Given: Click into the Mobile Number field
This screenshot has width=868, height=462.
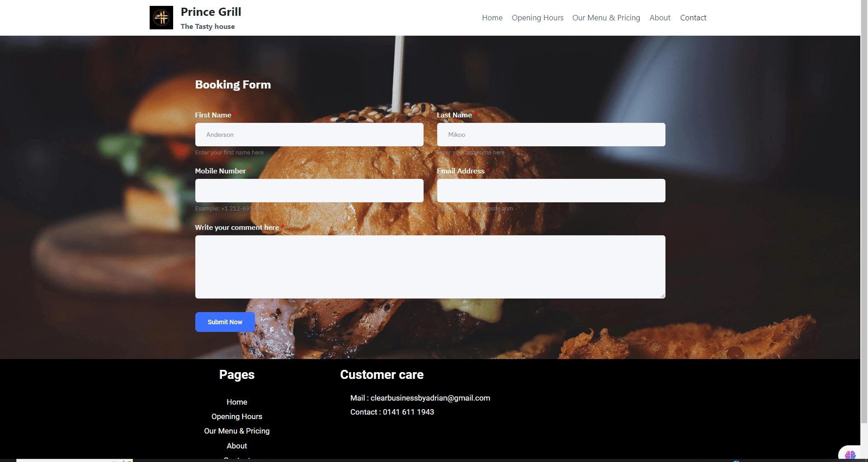Looking at the screenshot, I should pos(309,191).
